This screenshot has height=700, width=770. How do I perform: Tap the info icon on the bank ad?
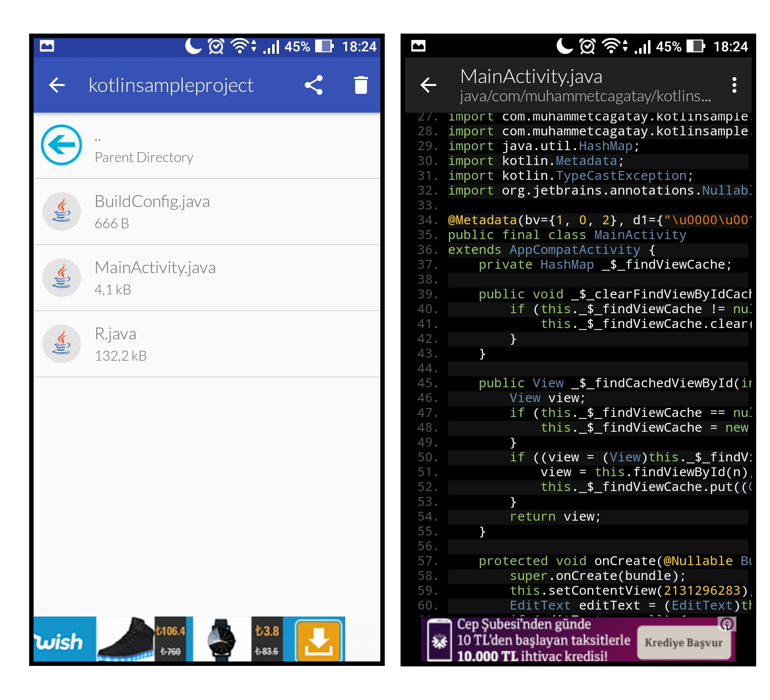[x=726, y=624]
